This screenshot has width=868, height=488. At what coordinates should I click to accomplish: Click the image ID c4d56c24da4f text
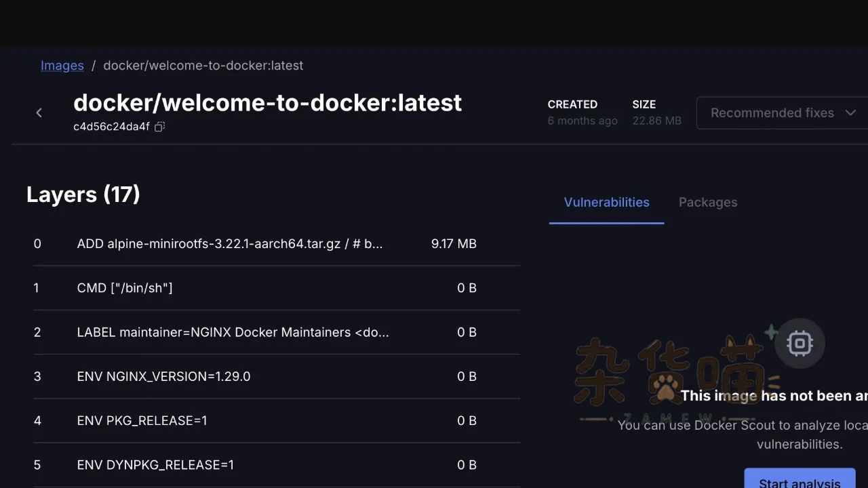tap(111, 127)
